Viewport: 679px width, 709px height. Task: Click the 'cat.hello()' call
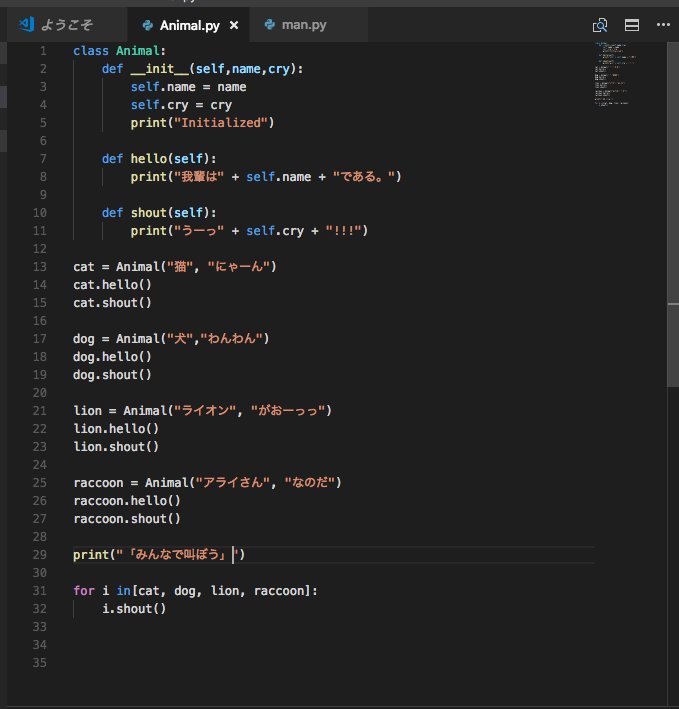point(112,285)
